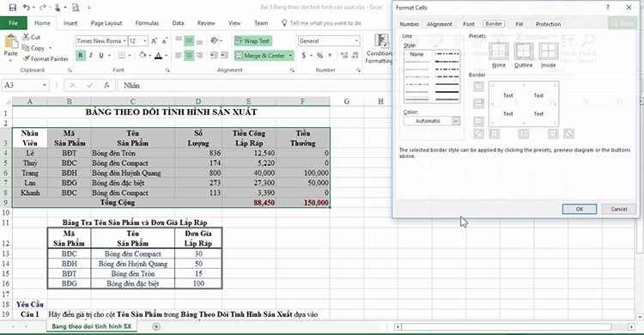Open Conditional Formatting icon

click(x=381, y=42)
